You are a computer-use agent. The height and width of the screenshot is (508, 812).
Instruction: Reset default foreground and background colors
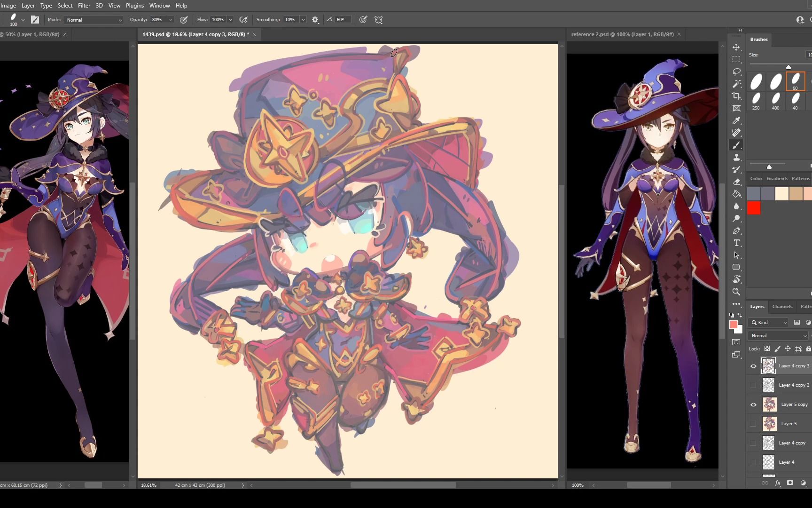732,315
